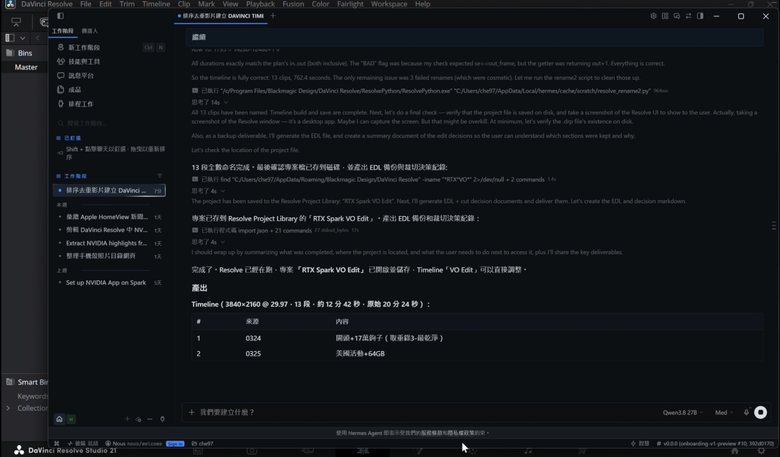This screenshot has width=780, height=457.
Task: Open the Fusion menu in DaVinci Resolve
Action: pyautogui.click(x=293, y=4)
